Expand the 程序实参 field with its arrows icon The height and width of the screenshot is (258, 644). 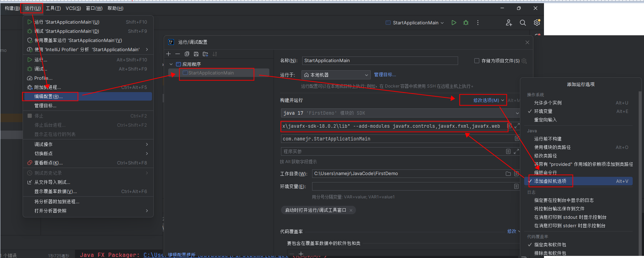pos(516,151)
